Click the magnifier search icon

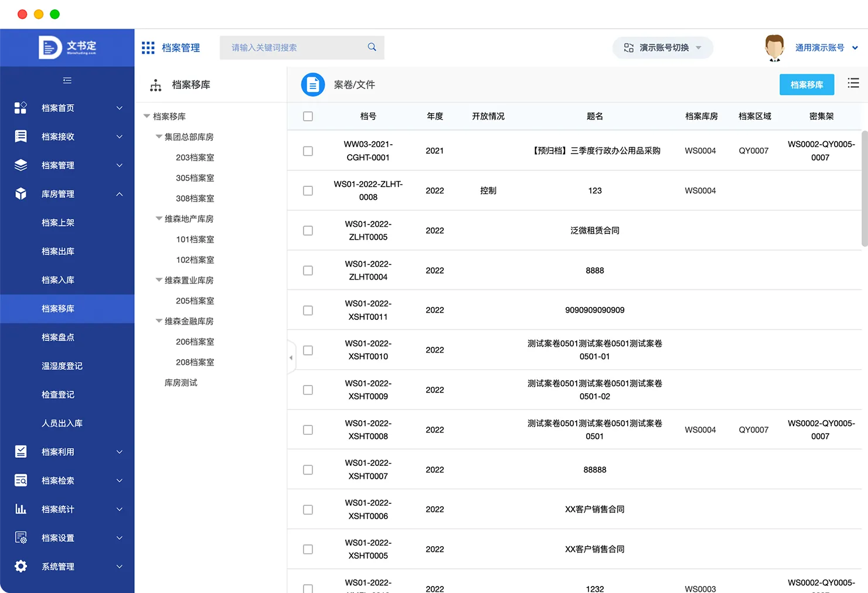pos(372,47)
